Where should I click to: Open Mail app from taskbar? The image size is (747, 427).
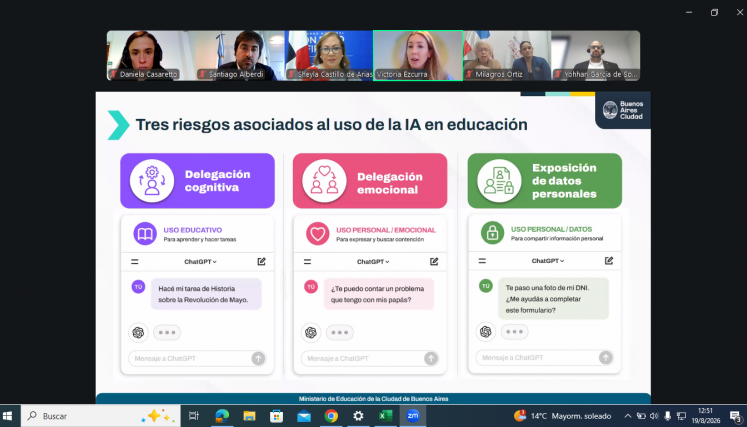[x=304, y=416]
